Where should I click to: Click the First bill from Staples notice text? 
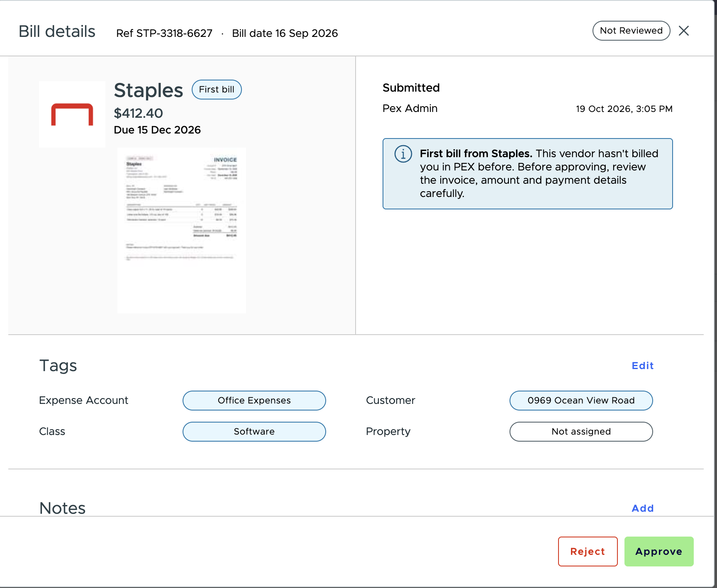pos(539,173)
